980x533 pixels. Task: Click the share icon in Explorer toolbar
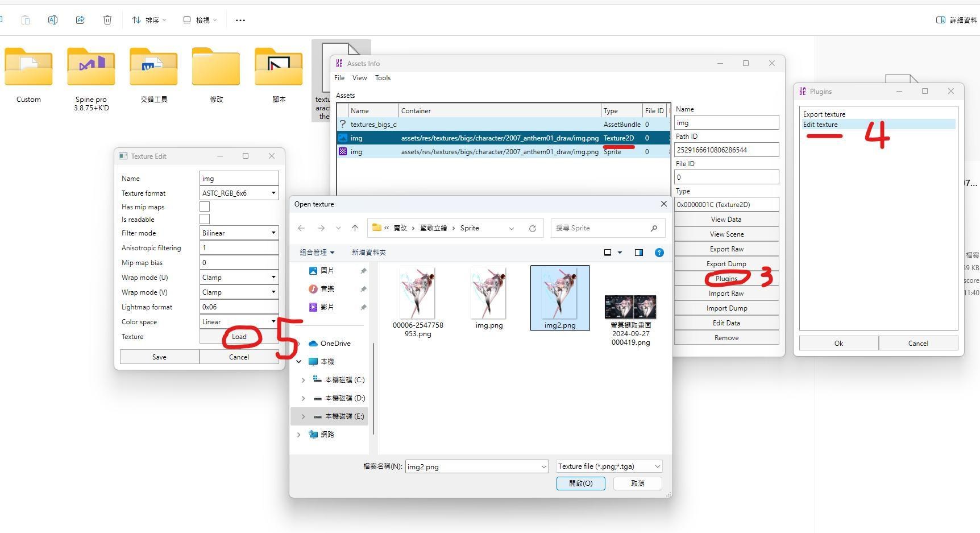80,20
